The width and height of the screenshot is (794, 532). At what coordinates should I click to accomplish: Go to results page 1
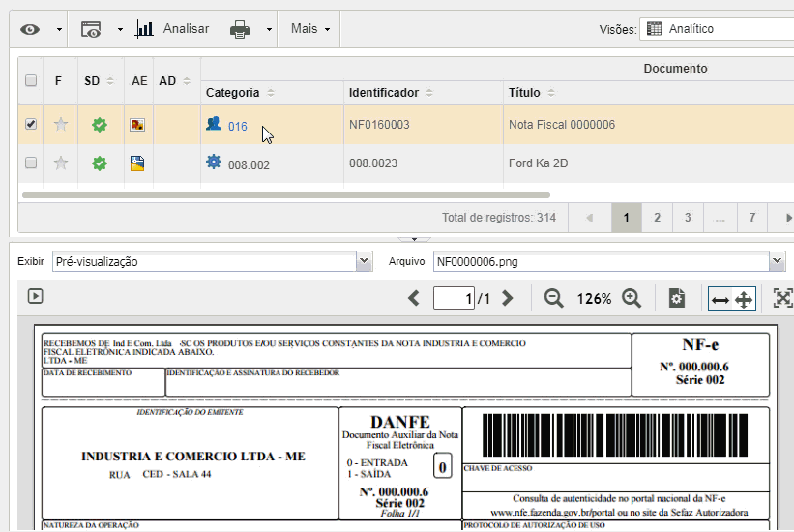point(627,218)
